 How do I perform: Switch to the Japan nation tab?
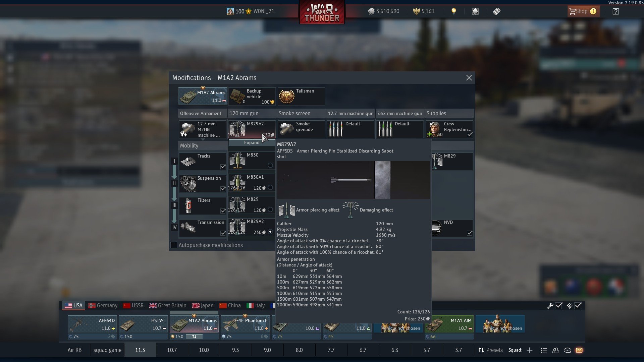(203, 306)
